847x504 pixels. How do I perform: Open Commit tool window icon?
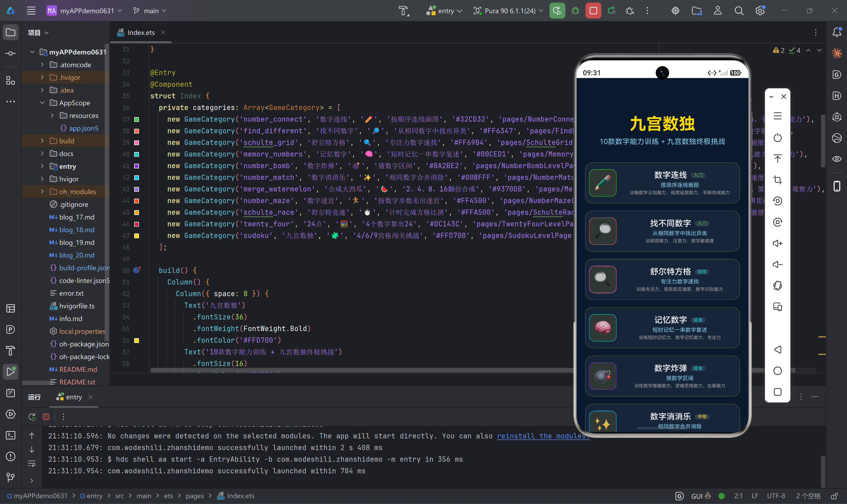(x=11, y=53)
